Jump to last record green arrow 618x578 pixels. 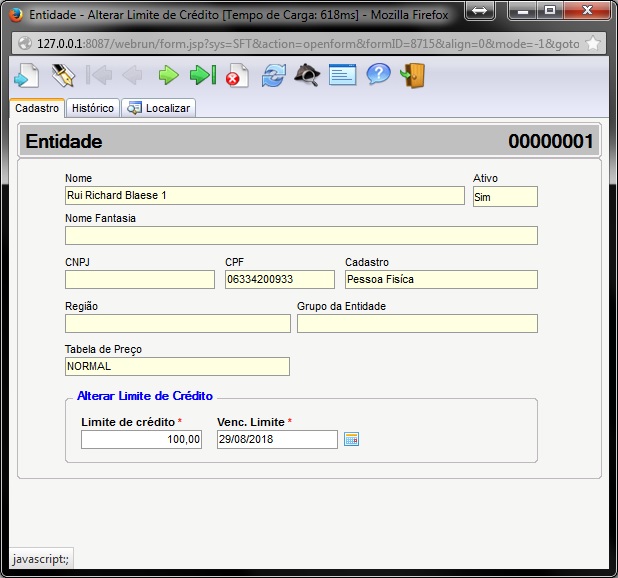point(203,75)
